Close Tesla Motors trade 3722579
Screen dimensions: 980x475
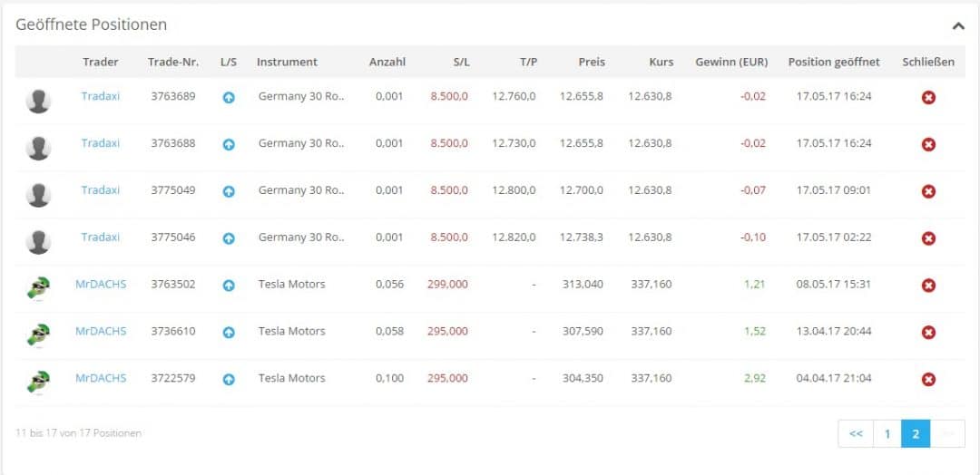tap(928, 379)
